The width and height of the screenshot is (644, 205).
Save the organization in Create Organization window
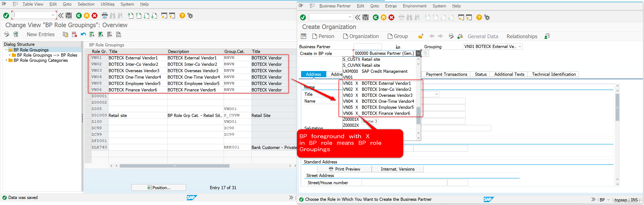pyautogui.click(x=366, y=17)
